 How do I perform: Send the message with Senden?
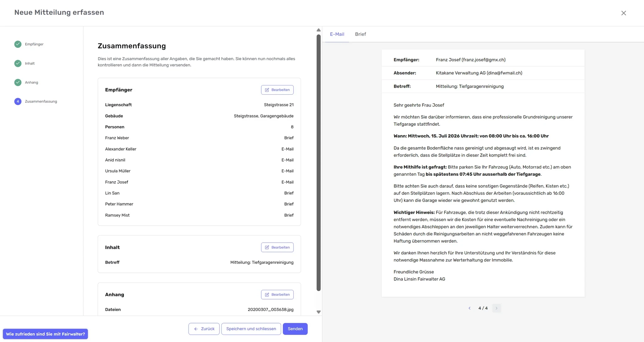pos(295,329)
